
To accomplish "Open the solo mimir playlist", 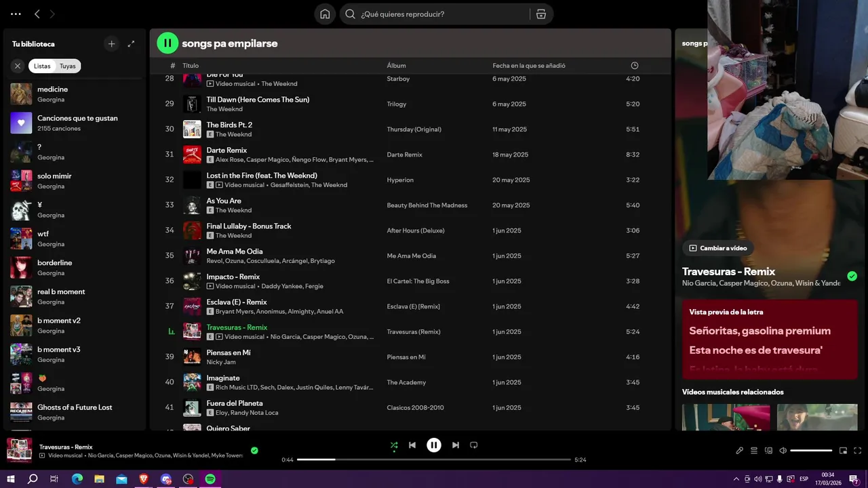I will 75,181.
